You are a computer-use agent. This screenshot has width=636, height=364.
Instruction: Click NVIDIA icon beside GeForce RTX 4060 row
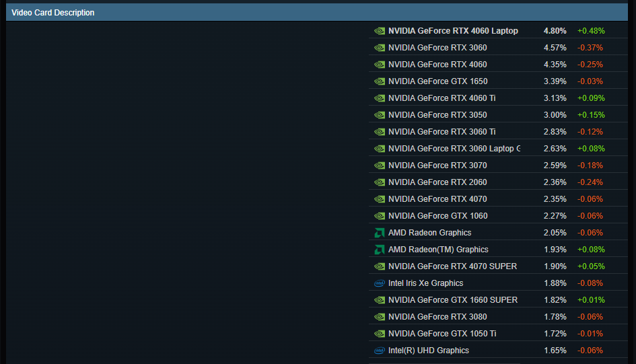pyautogui.click(x=380, y=65)
